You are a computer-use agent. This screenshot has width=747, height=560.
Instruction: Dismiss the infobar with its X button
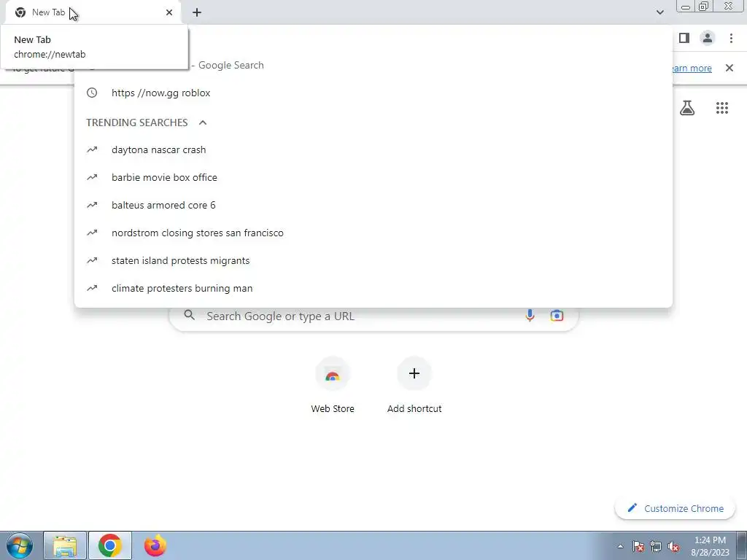point(729,68)
